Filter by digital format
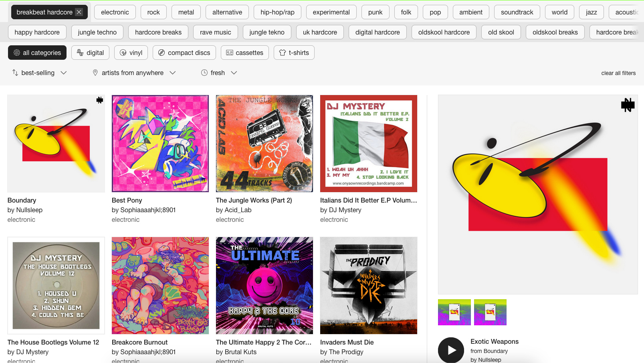The height and width of the screenshot is (363, 644). 90,53
